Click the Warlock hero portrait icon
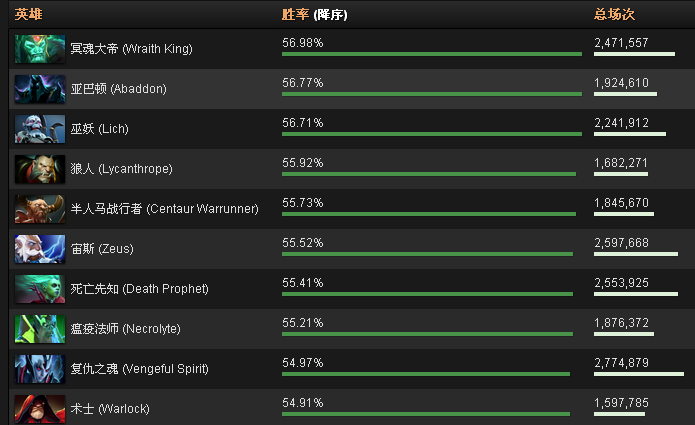This screenshot has height=425, width=695. pyautogui.click(x=40, y=408)
